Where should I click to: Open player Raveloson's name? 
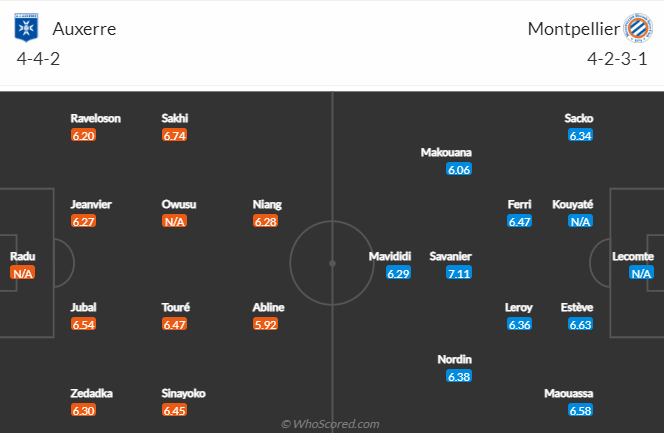pos(96,118)
